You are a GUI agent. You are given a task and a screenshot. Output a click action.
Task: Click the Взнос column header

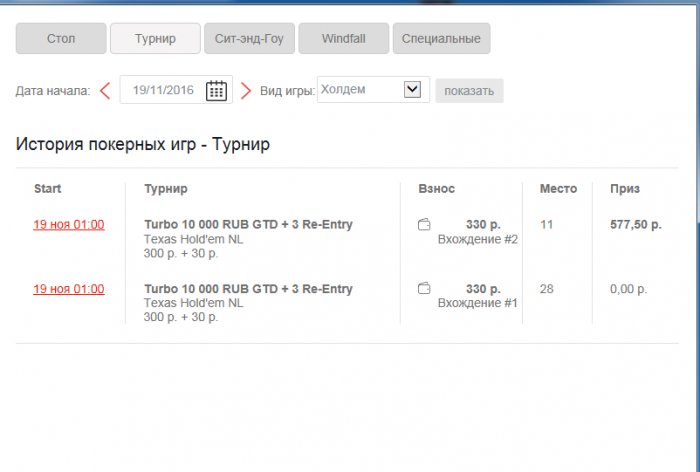[437, 188]
